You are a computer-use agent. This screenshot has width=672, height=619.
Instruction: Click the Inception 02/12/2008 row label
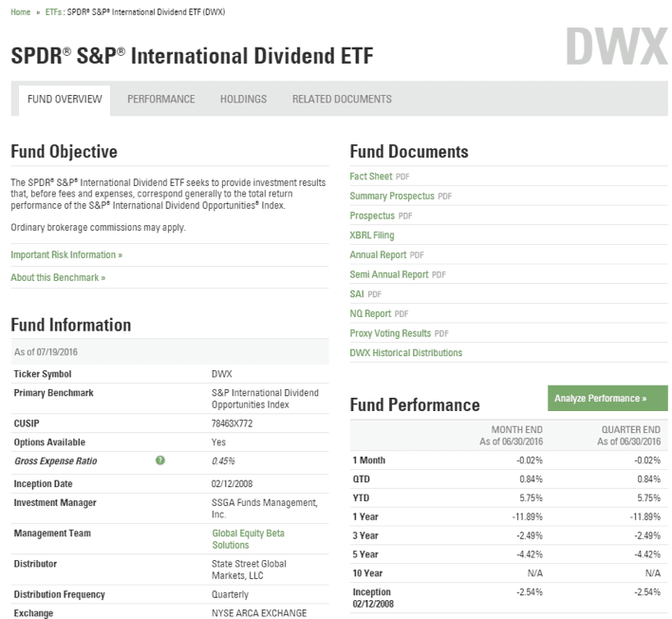tap(373, 598)
